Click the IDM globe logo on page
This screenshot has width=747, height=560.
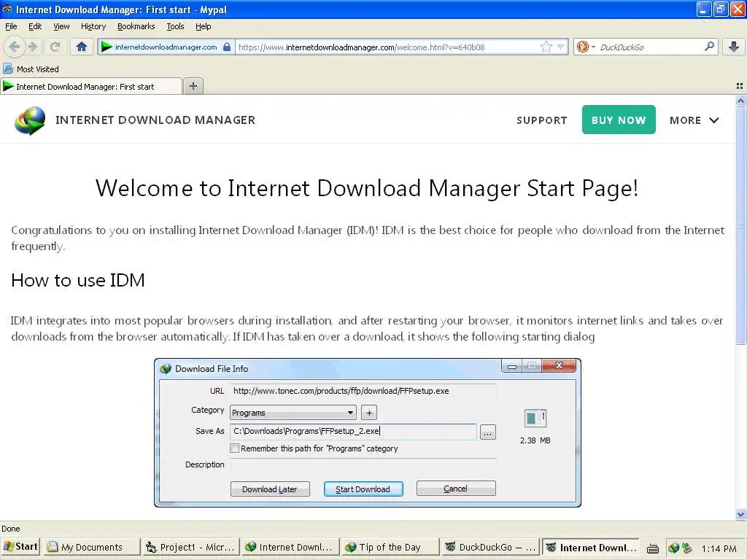[30, 121]
